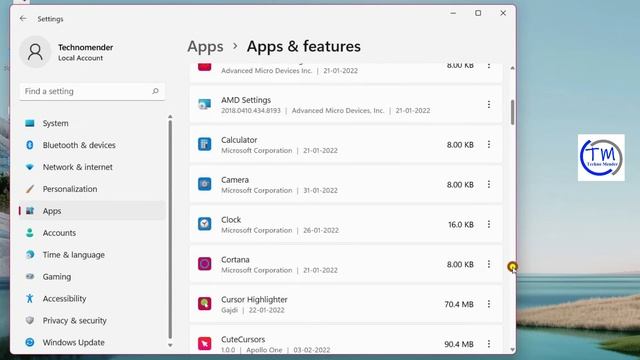The height and width of the screenshot is (360, 640).
Task: Click the Accessibility figure icon
Action: [30, 298]
